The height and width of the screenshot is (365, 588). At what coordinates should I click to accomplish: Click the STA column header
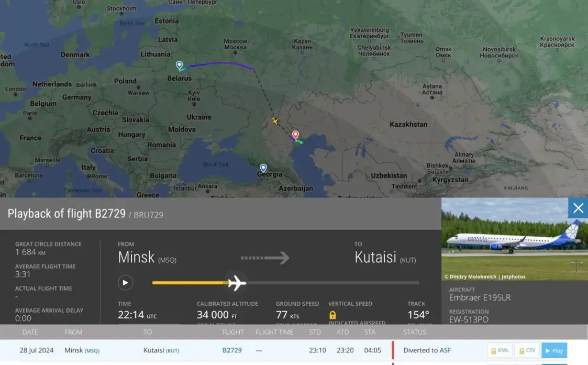click(x=369, y=332)
